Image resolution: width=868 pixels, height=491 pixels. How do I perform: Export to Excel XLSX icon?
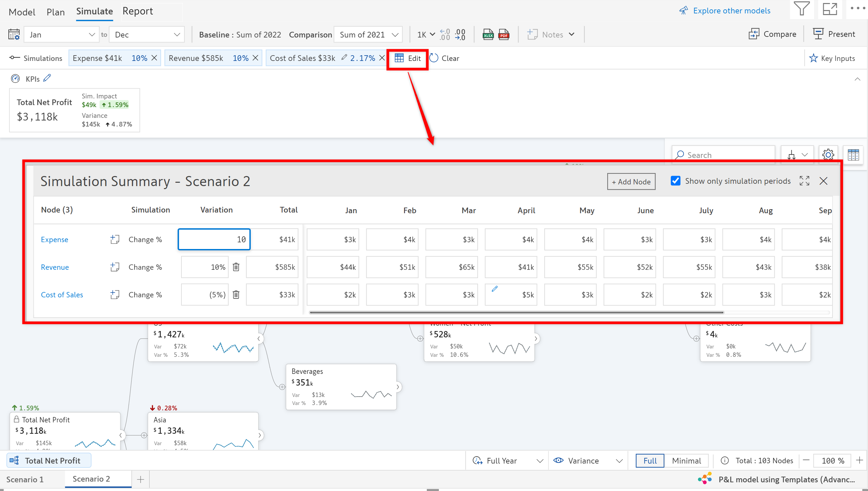click(488, 34)
